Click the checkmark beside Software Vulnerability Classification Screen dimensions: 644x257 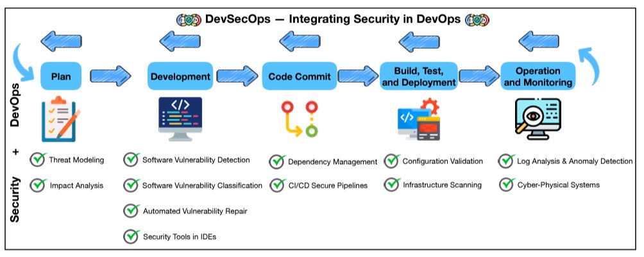click(x=131, y=185)
